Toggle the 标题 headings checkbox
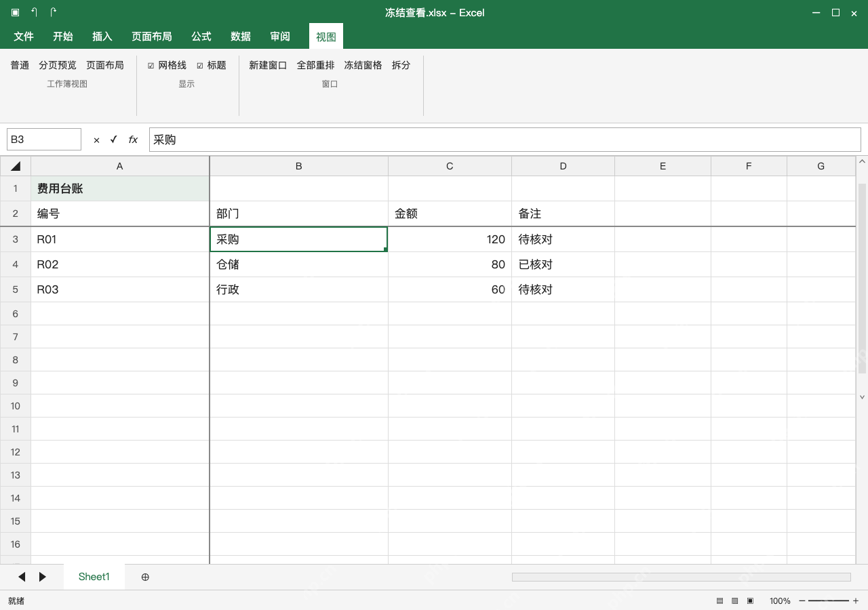 [200, 66]
